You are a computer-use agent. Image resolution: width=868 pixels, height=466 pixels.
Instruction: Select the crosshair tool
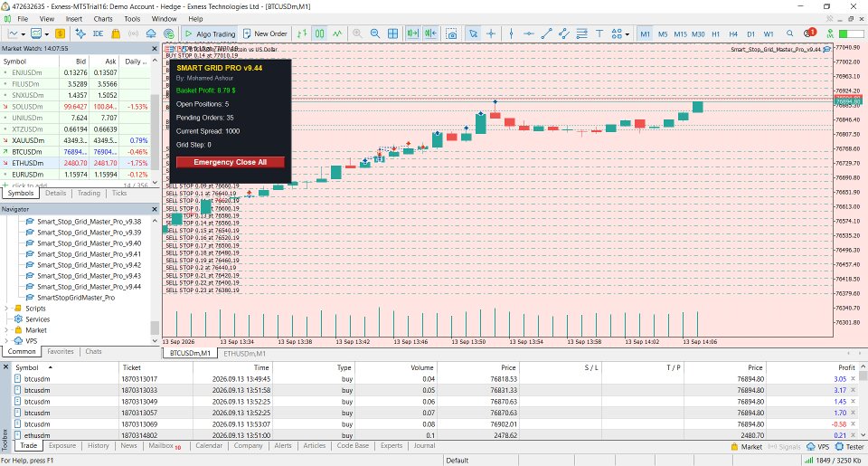[490, 33]
